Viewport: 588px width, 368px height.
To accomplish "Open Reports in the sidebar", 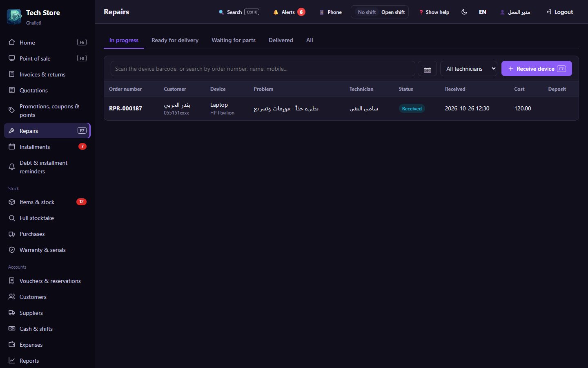I will pos(47,361).
